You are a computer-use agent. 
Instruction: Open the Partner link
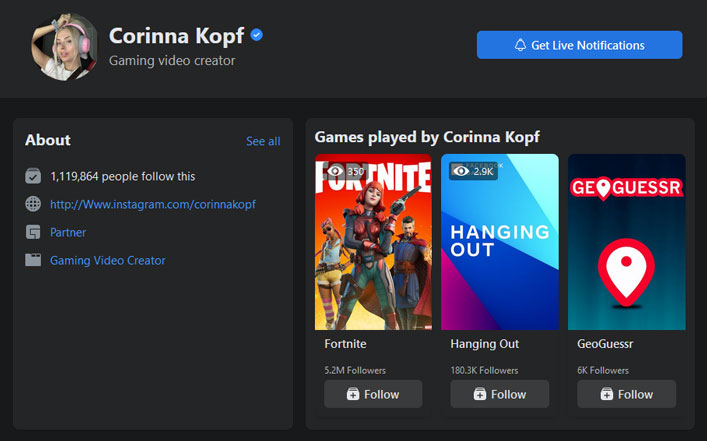68,232
